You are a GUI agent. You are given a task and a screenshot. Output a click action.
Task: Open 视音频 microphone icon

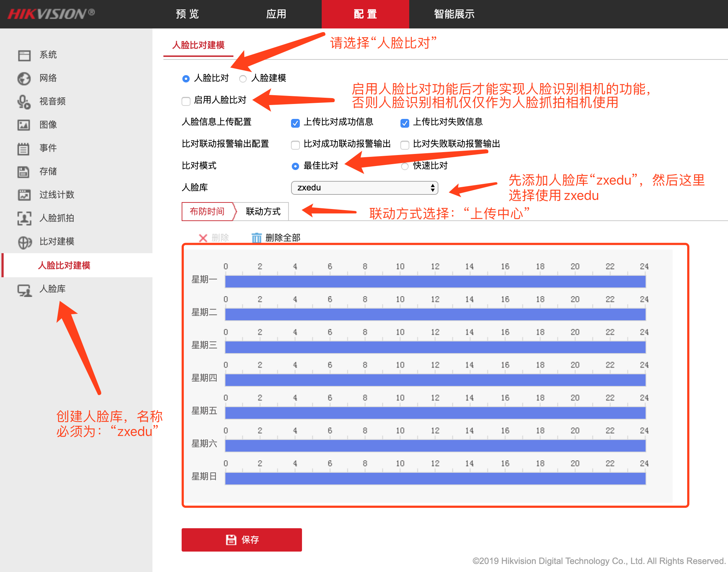click(24, 102)
